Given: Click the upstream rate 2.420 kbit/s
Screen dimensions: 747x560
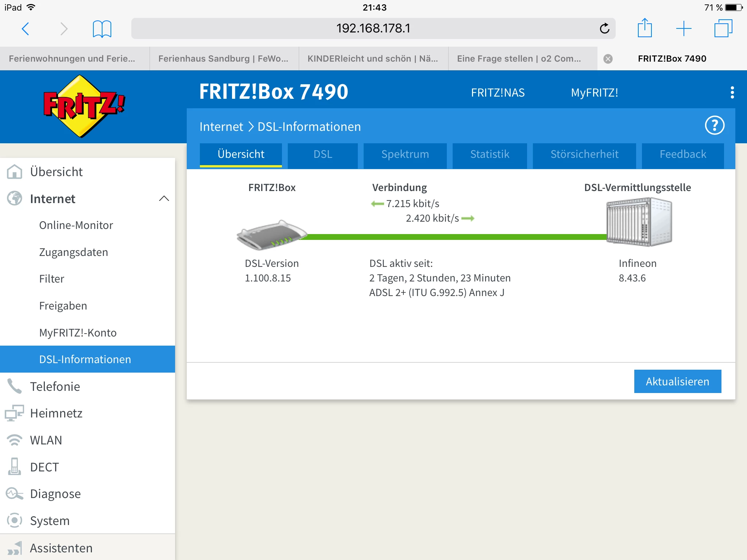Looking at the screenshot, I should coord(432,218).
